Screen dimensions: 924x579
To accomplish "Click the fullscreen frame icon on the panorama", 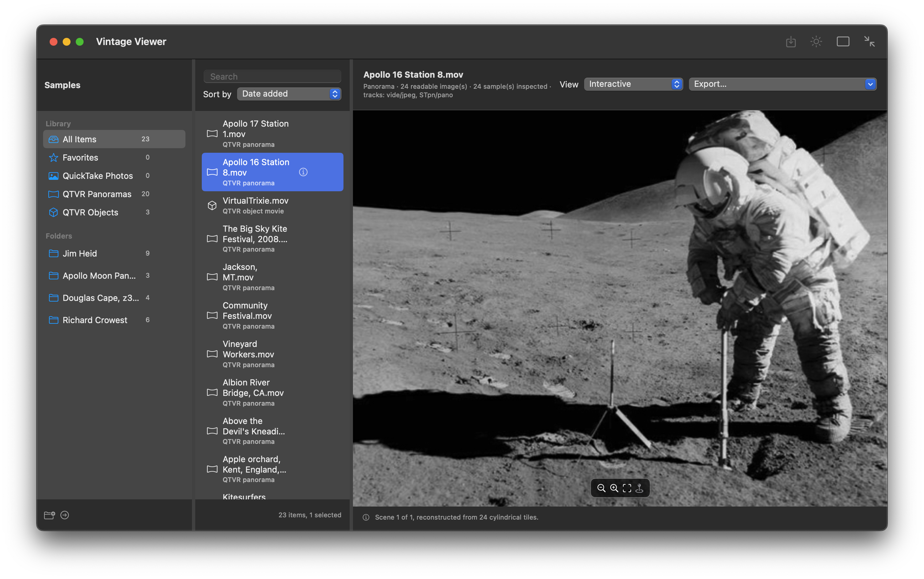I will point(627,488).
